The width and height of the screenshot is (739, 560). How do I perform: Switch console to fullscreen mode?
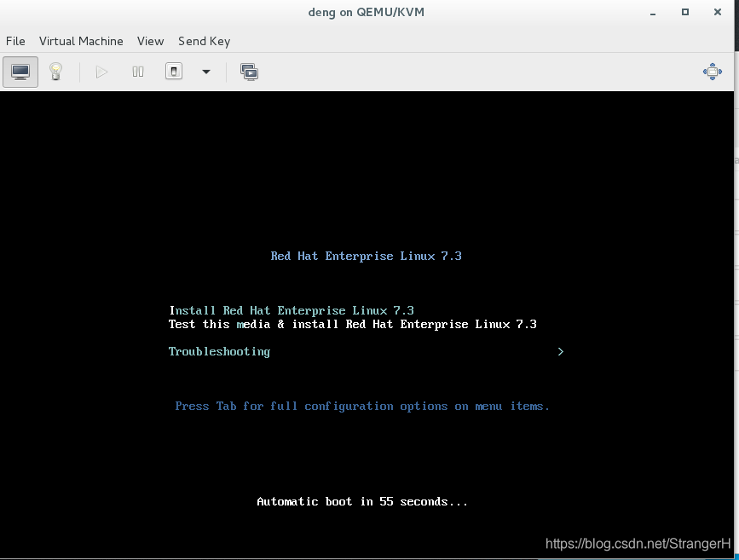pyautogui.click(x=712, y=72)
